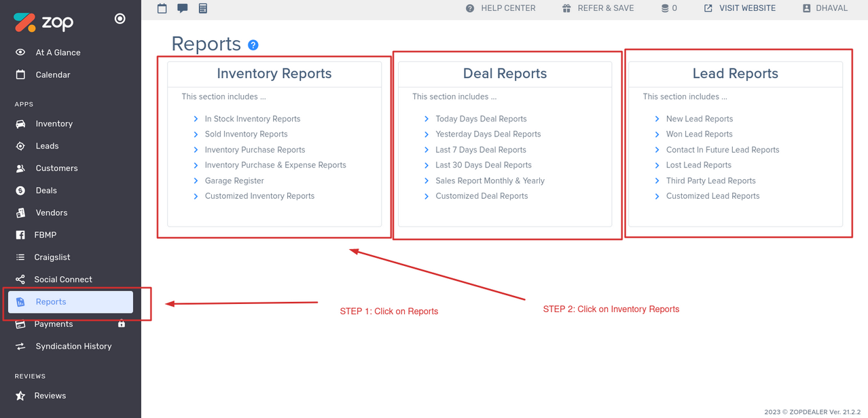Open the chat message icon in top bar
The height and width of the screenshot is (418, 868).
(x=182, y=8)
